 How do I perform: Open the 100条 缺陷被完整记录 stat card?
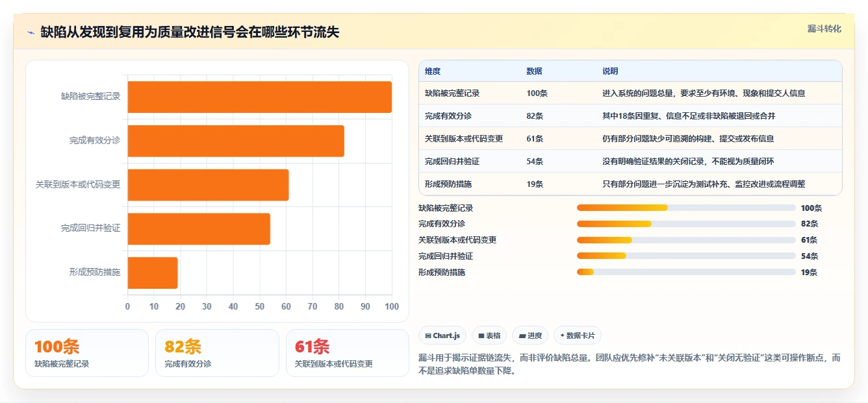coord(87,353)
